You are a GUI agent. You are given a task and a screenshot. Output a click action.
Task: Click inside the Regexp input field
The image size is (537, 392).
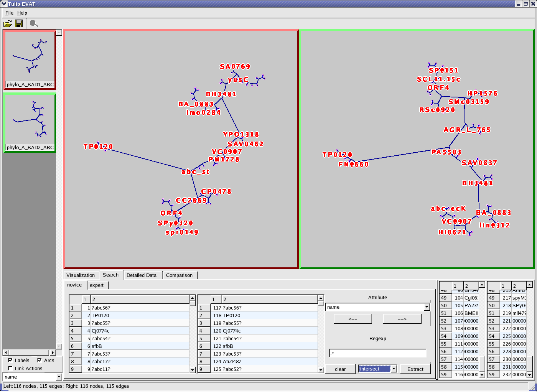(377, 353)
